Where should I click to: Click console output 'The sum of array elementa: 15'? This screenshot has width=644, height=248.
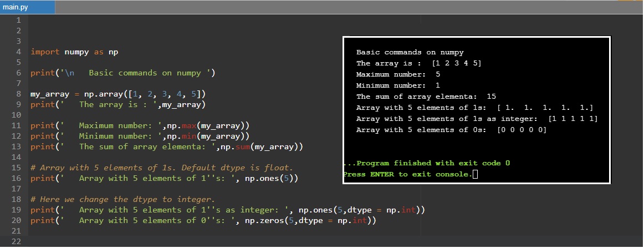coord(426,97)
